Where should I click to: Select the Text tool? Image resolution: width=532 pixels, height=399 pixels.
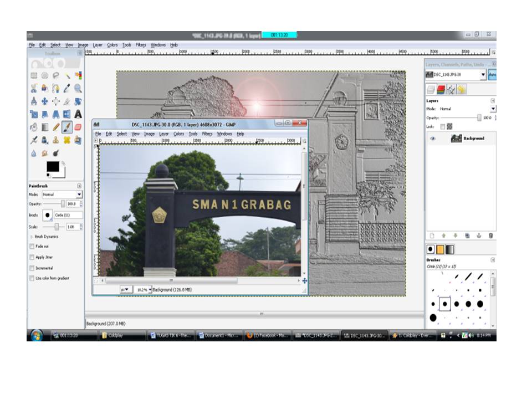tap(78, 114)
